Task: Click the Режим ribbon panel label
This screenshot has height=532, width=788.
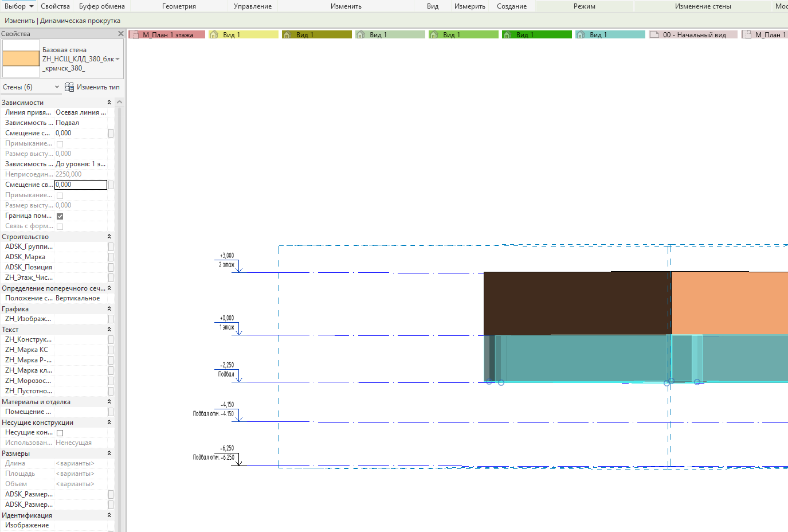Action: tap(585, 6)
